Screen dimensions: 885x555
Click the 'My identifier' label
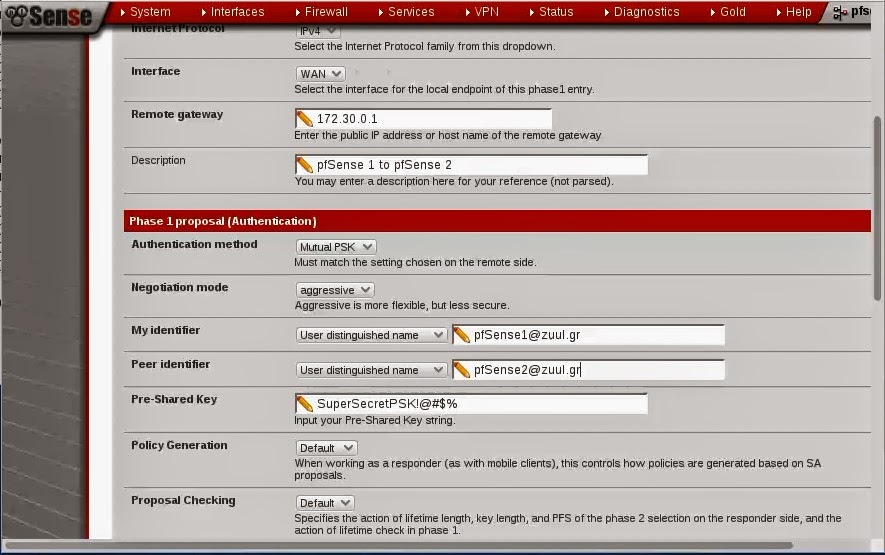(165, 330)
